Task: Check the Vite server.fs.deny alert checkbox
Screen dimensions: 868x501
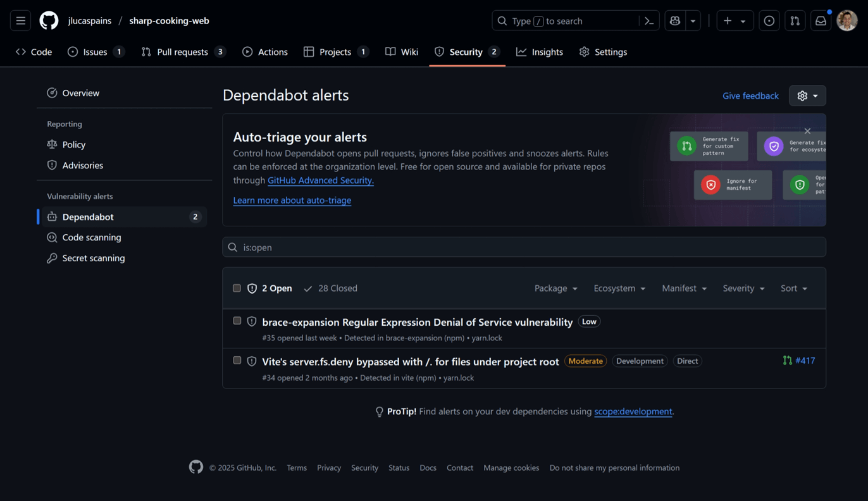Action: [x=237, y=361]
